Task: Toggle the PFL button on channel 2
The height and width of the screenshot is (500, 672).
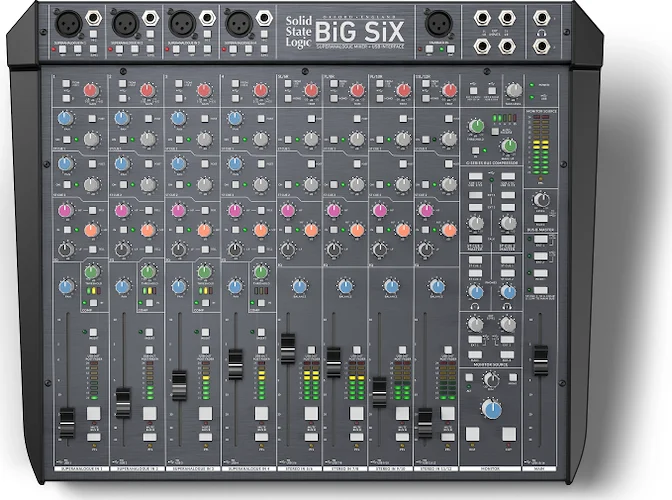Action: (x=150, y=437)
